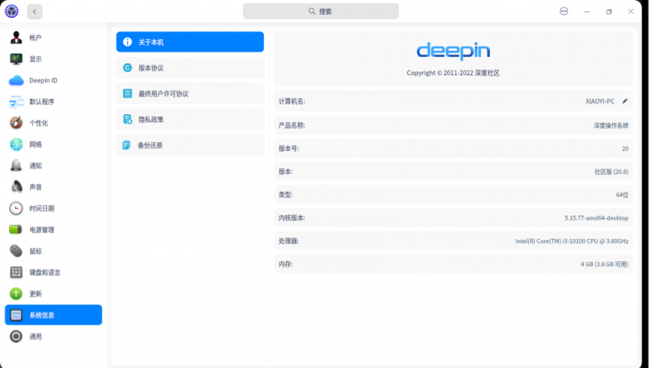650x368 pixels.
Task: Click the document icon beside 最终用户许可协议
Action: coord(127,94)
